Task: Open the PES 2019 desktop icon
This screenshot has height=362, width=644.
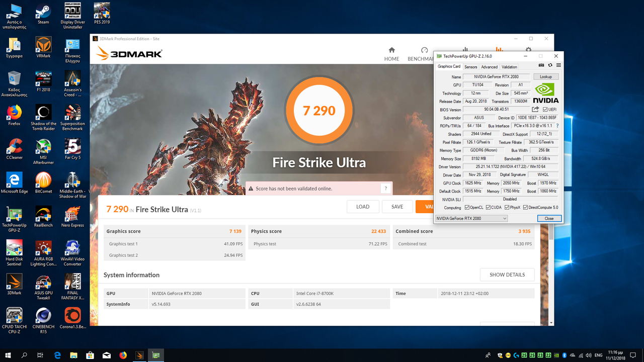Action: (102, 13)
